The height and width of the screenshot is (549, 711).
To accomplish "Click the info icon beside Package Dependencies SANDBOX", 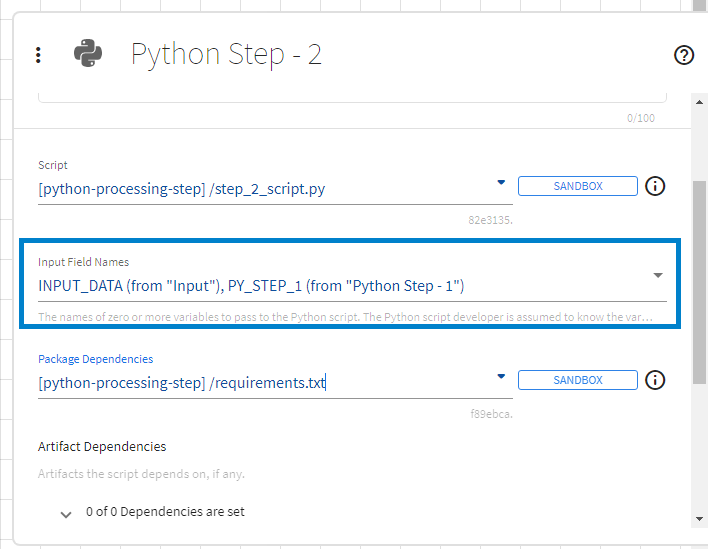I will [655, 380].
